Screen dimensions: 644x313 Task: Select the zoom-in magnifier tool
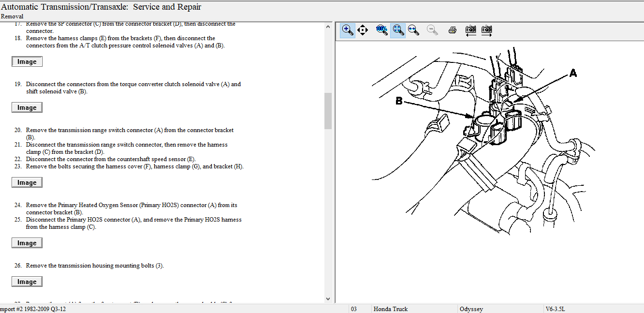[x=348, y=30]
